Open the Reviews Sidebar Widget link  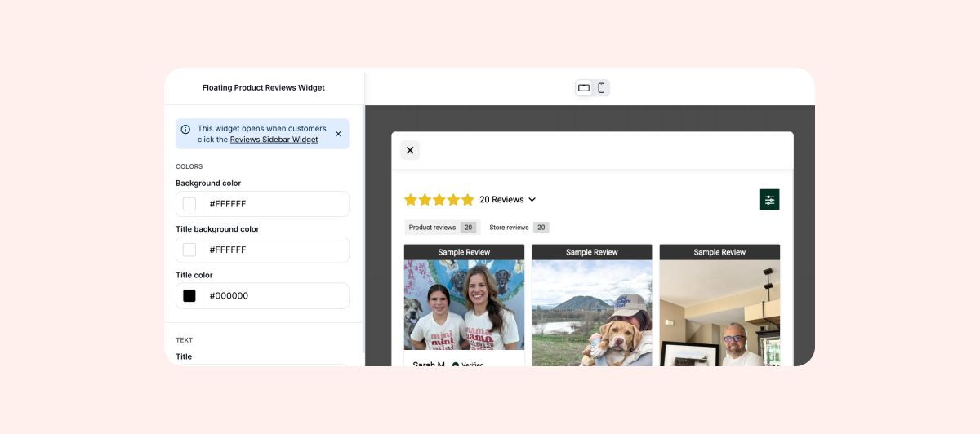pos(274,139)
